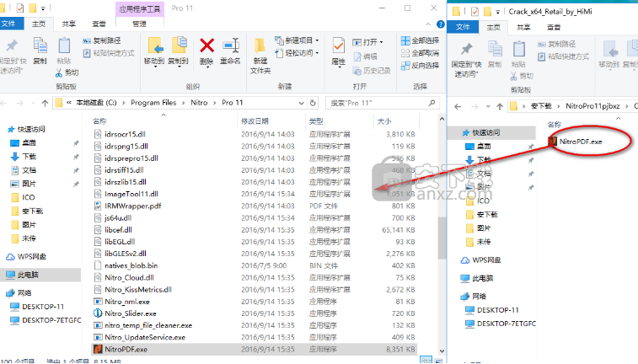
Task: Click the Paste icon in left window ribbon
Action: 64,46
